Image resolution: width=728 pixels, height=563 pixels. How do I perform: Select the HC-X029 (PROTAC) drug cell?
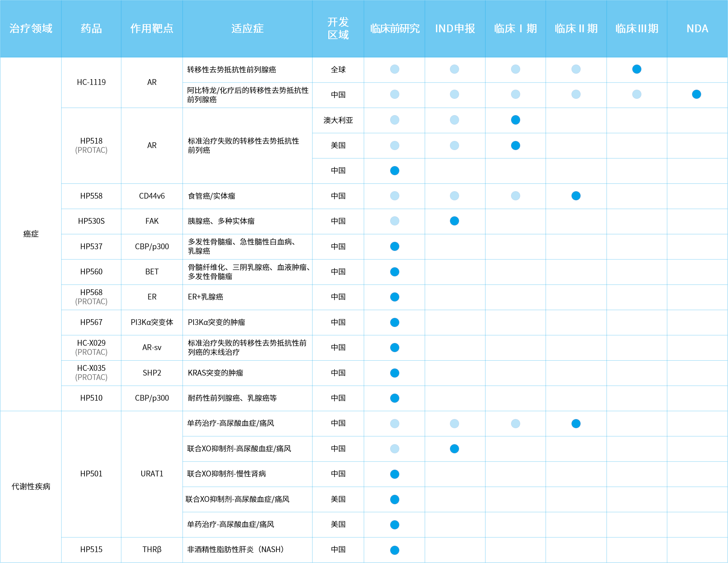(x=91, y=347)
